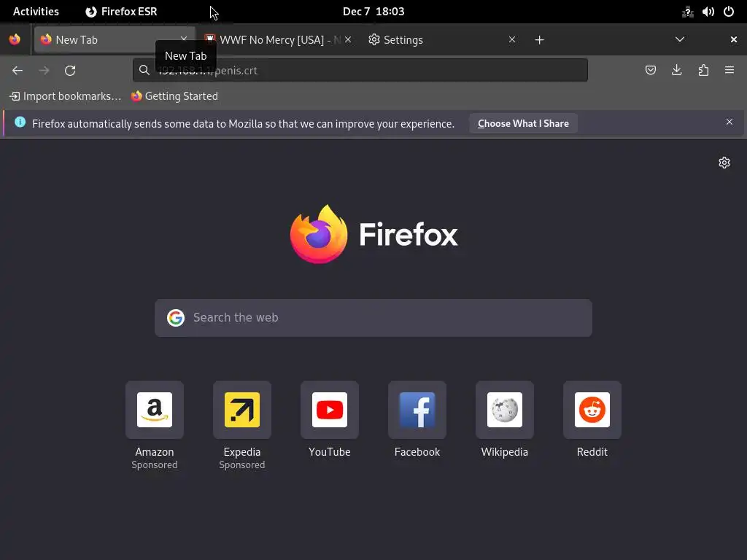Click the network status tray icon
The image size is (747, 560).
coord(687,12)
